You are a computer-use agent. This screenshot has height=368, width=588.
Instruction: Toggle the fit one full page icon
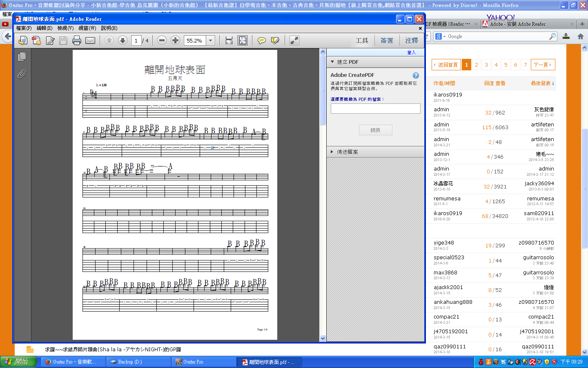243,40
